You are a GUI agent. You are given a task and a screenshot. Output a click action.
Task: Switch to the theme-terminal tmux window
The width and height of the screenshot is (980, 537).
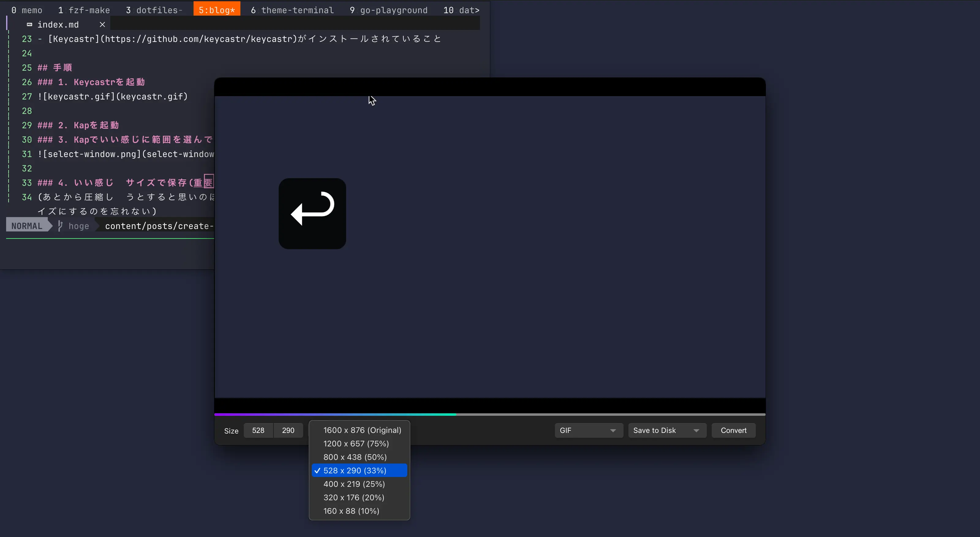click(x=292, y=10)
